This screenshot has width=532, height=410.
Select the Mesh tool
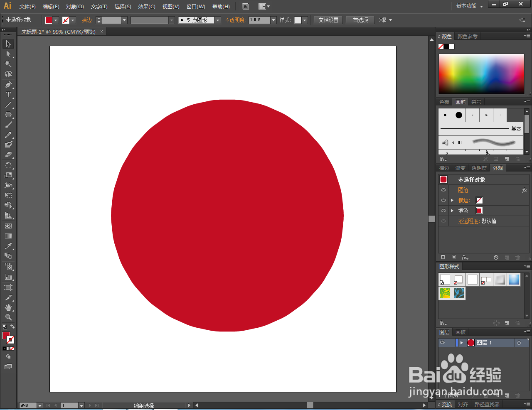[8, 226]
